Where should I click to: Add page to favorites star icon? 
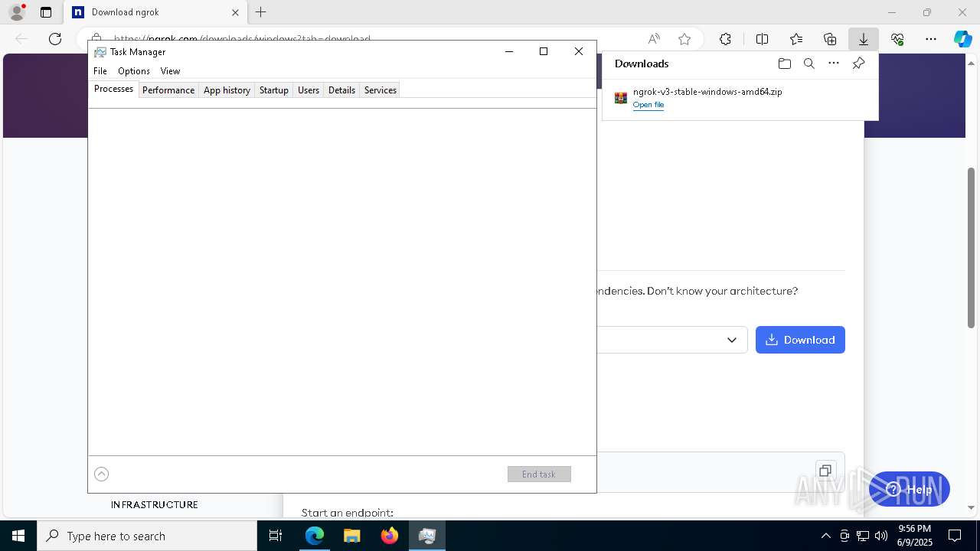click(684, 39)
